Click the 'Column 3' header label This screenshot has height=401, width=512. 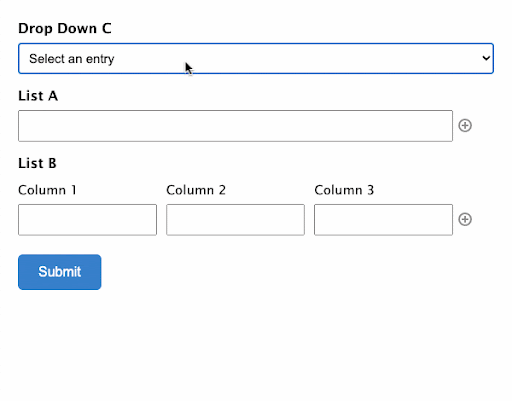(344, 190)
